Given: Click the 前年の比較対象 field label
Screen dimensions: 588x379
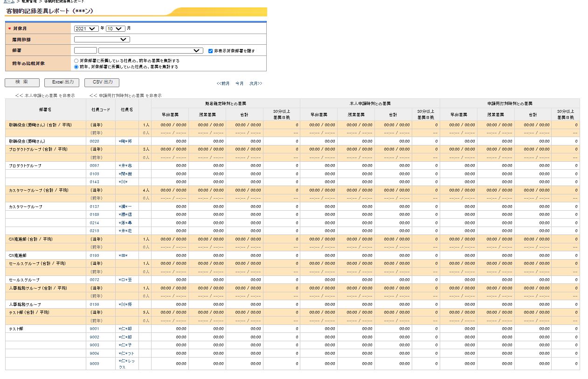Looking at the screenshot, I should tap(28, 63).
